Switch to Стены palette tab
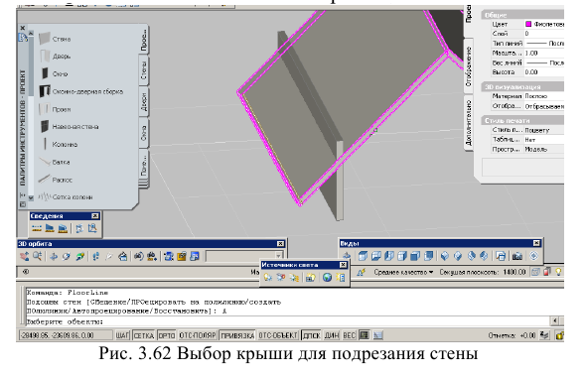This screenshot has width=588, height=376. pyautogui.click(x=144, y=70)
